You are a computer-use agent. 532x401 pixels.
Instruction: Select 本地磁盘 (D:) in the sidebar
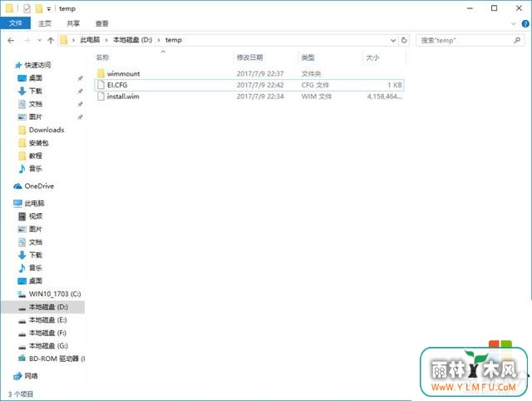pos(48,307)
